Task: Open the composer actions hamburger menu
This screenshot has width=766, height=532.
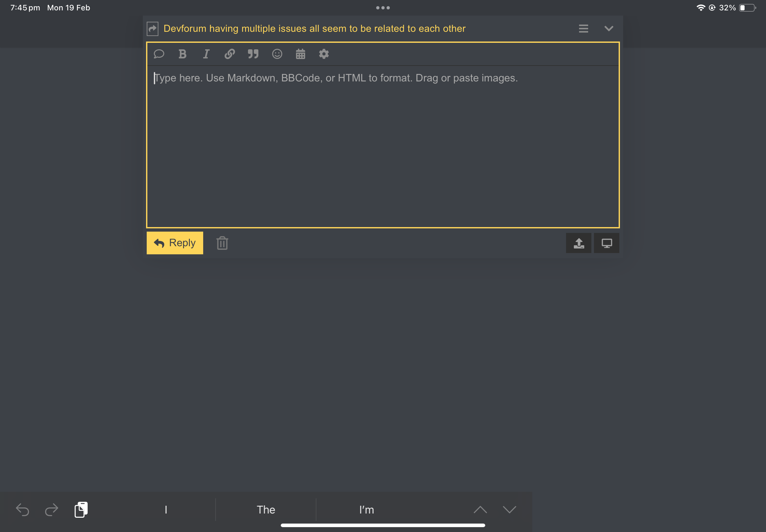Action: click(583, 29)
